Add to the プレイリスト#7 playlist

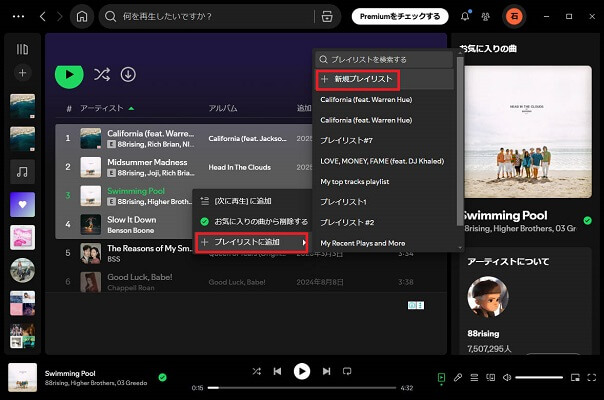coord(346,141)
